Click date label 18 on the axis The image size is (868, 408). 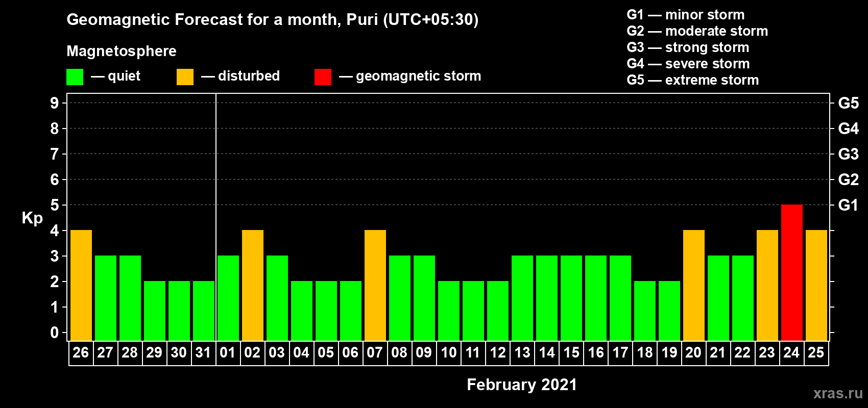click(644, 352)
